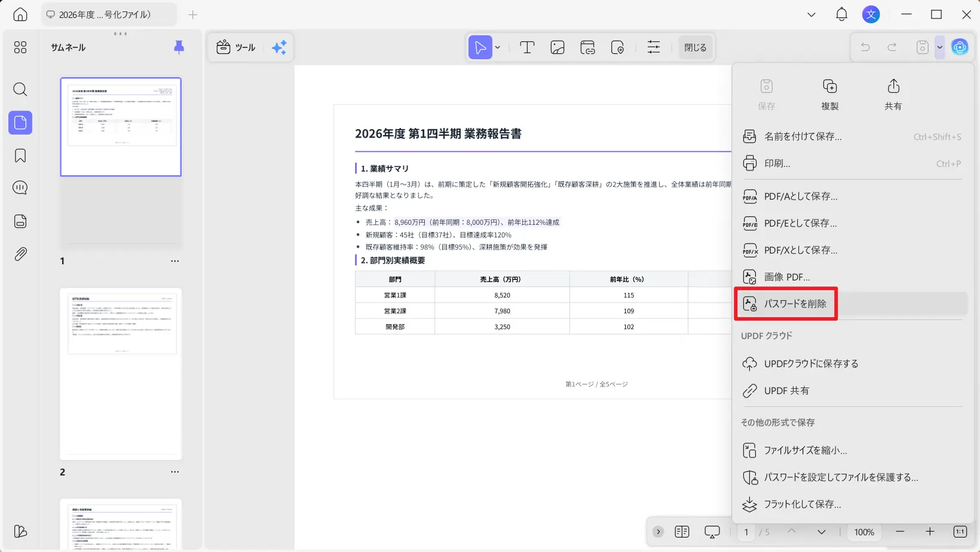Switch to two-page reading view
980x552 pixels.
pyautogui.click(x=681, y=531)
